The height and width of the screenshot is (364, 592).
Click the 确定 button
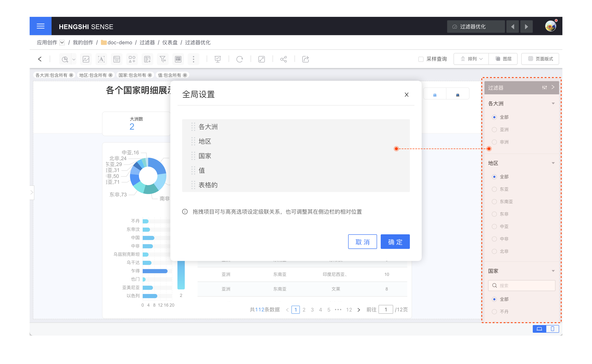pyautogui.click(x=395, y=242)
